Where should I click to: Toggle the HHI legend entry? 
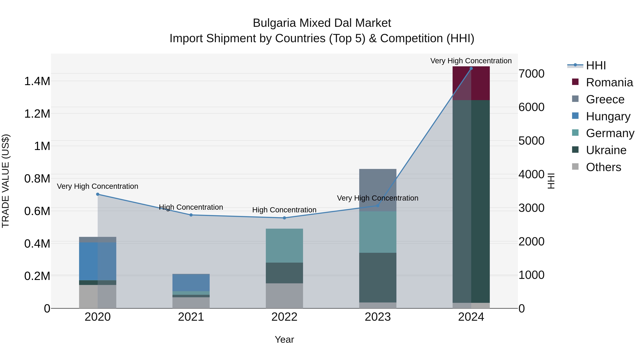click(587, 65)
